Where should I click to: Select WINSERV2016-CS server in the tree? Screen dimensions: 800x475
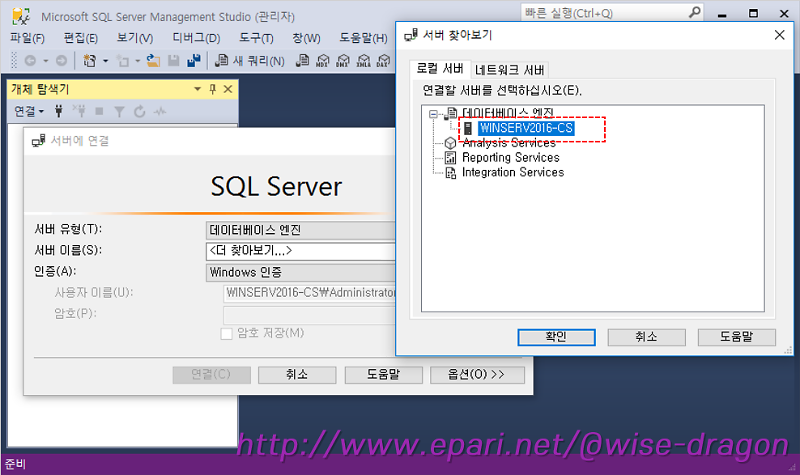527,128
